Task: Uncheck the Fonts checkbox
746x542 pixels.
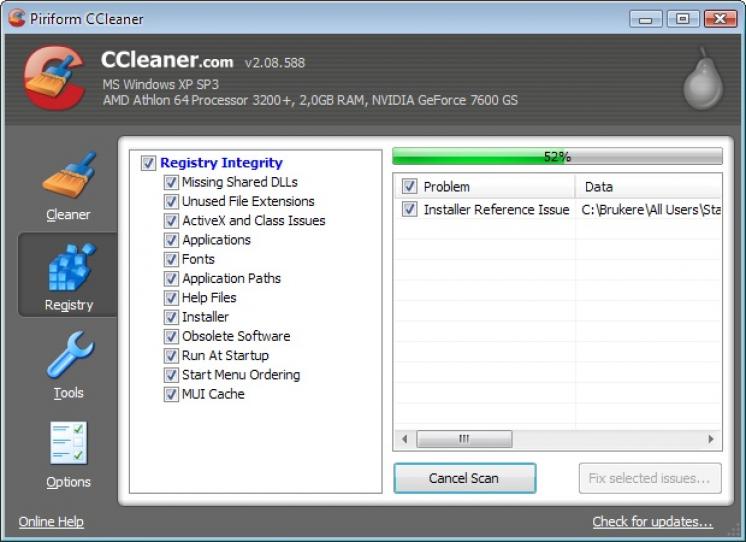Action: [x=171, y=259]
